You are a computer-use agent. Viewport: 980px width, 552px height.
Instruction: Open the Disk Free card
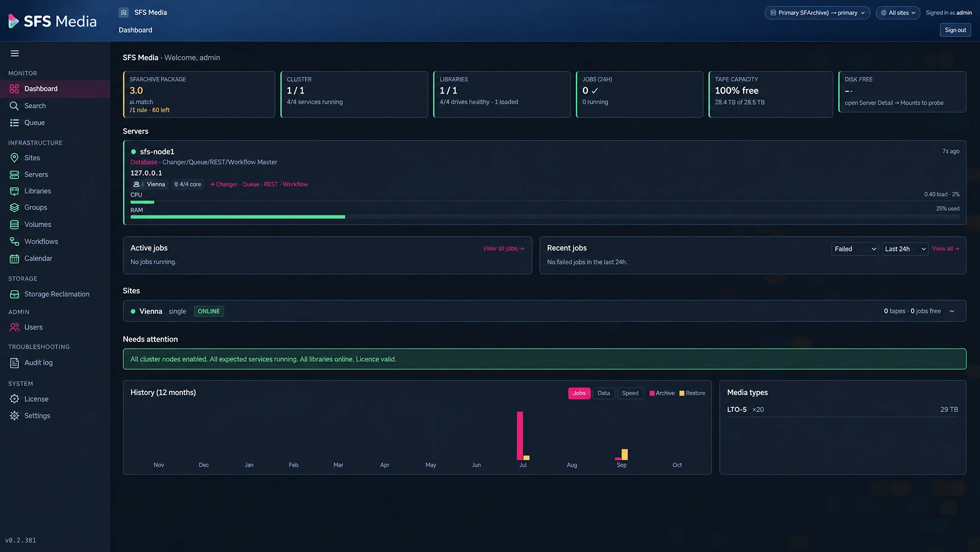[x=902, y=92]
